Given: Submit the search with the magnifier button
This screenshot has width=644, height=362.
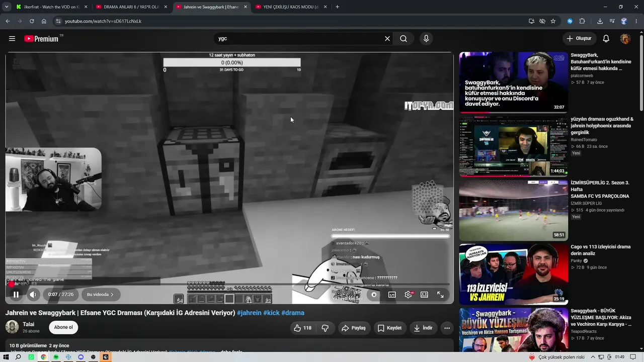Looking at the screenshot, I should pos(404,39).
